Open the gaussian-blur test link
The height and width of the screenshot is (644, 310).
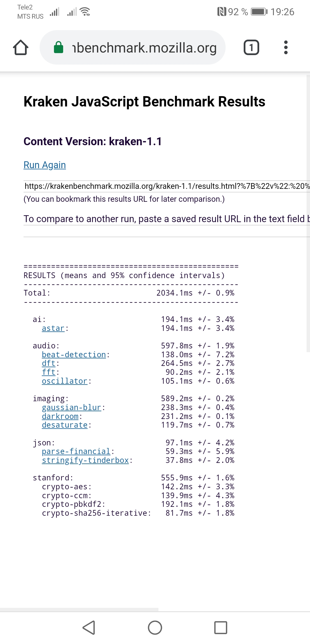click(x=71, y=408)
